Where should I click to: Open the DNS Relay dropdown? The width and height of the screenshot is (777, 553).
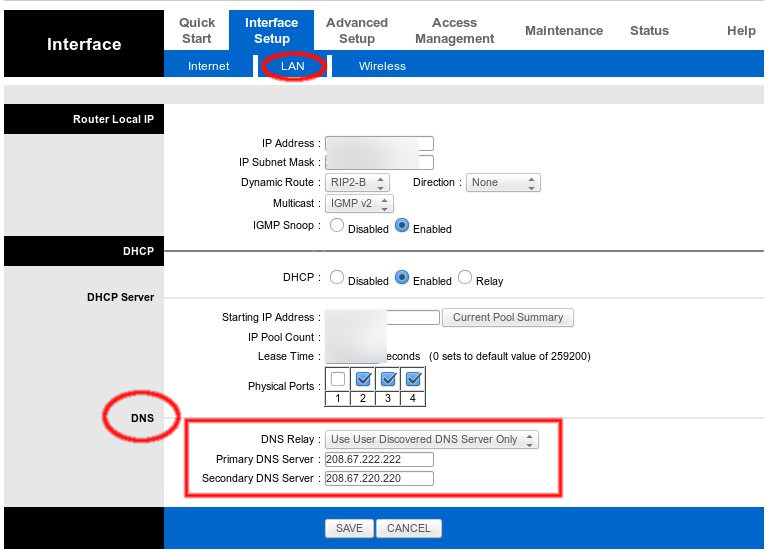tap(431, 439)
